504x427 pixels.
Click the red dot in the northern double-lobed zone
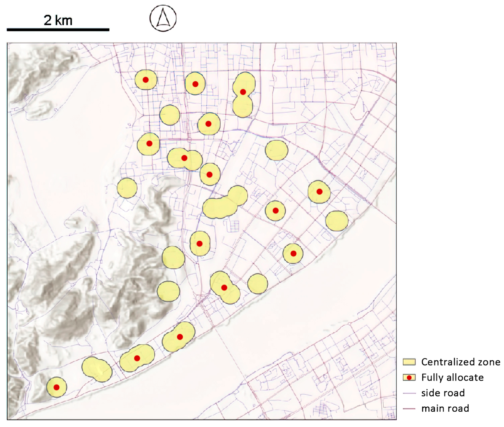point(243,92)
